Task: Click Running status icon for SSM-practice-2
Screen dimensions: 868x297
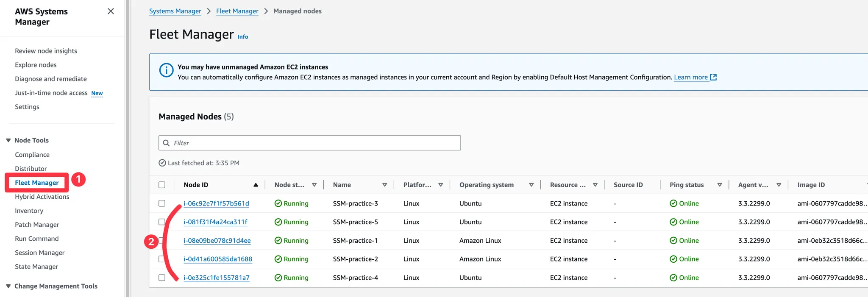Action: pos(278,259)
